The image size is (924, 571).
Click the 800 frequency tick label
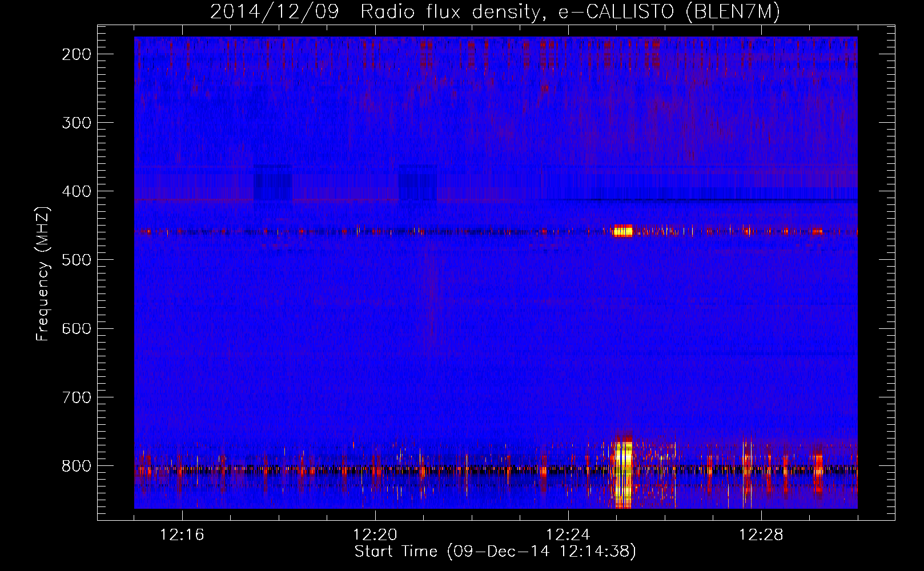click(77, 466)
